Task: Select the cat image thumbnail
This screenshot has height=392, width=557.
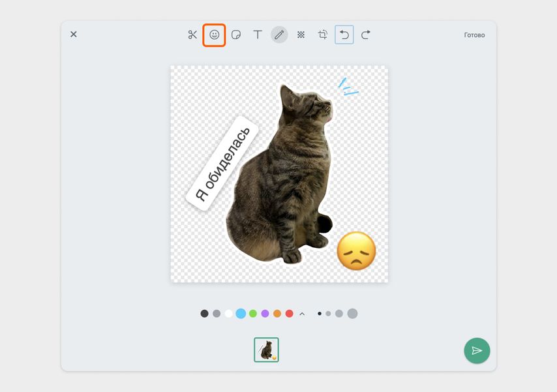Action: point(266,350)
